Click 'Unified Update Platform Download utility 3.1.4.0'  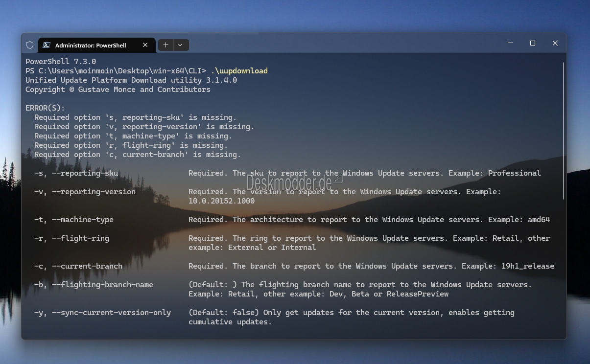pos(131,80)
